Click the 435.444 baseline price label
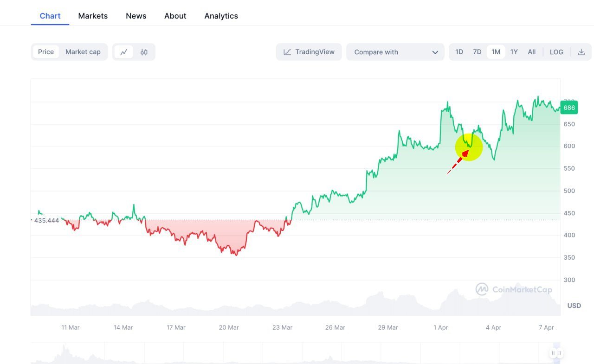The height and width of the screenshot is (364, 594). (46, 221)
